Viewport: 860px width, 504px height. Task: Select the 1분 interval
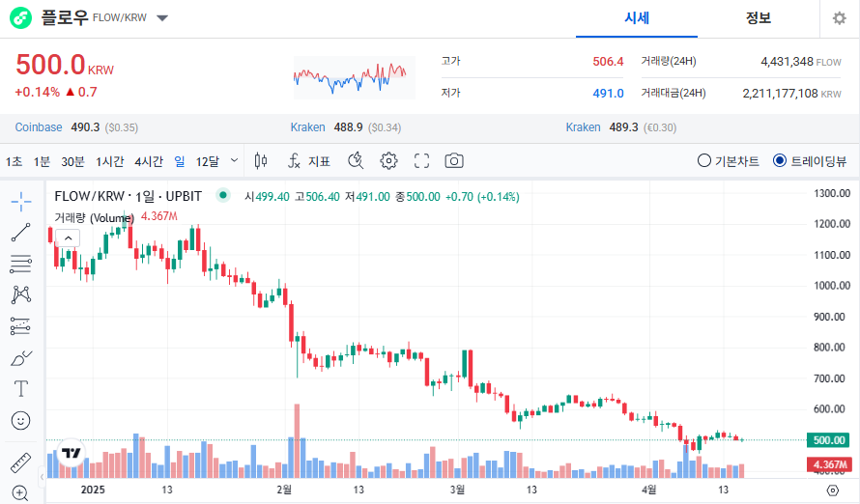(42, 161)
